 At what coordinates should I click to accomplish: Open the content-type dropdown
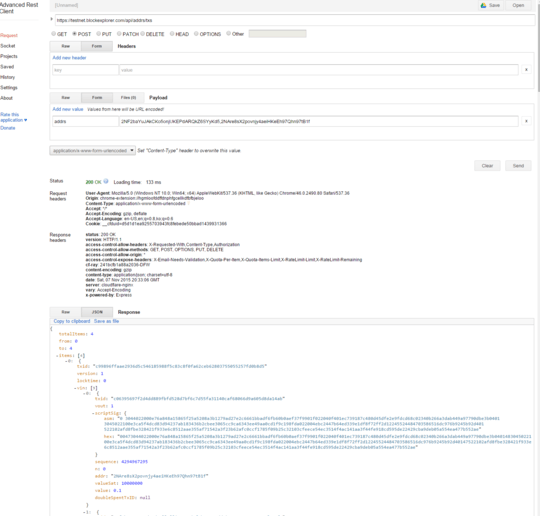[x=92, y=151]
